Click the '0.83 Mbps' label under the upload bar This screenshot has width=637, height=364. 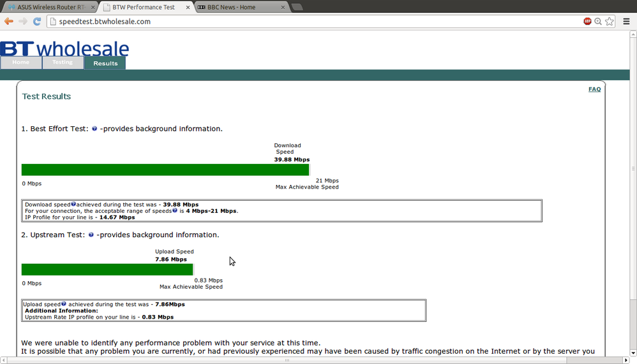tap(209, 280)
